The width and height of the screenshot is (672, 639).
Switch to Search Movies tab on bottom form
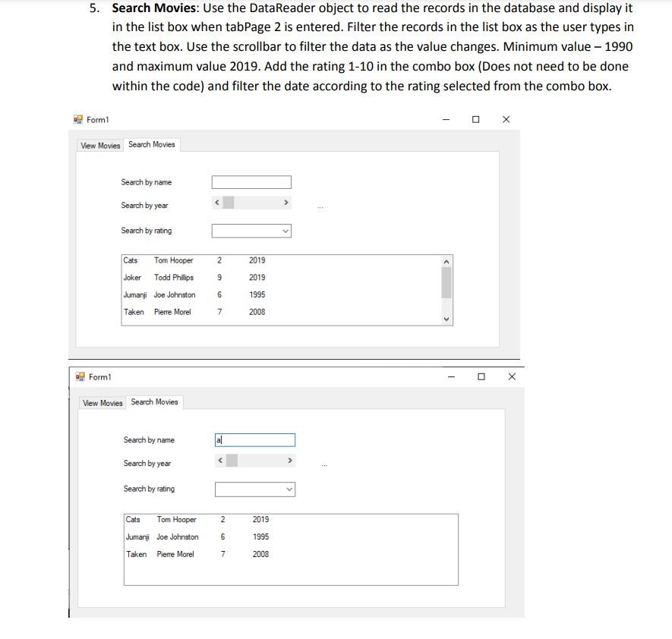pos(155,401)
